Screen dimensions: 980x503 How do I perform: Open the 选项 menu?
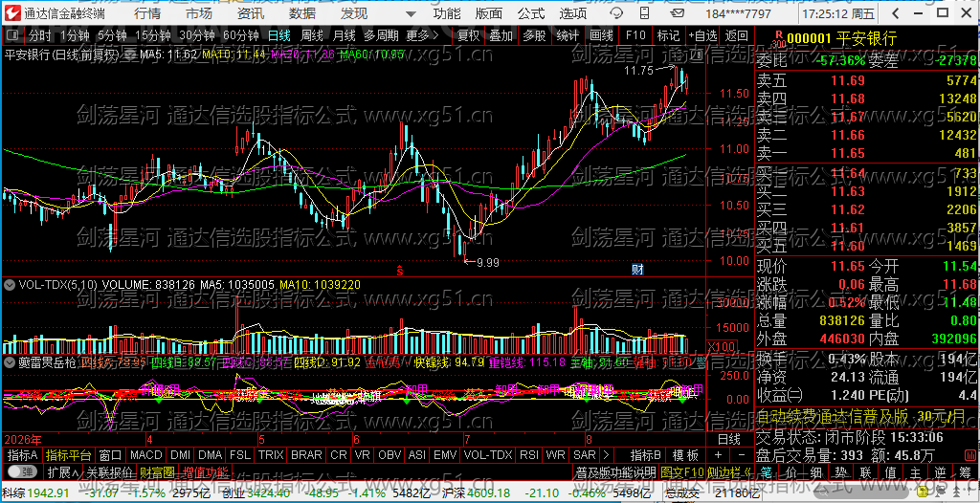click(x=573, y=13)
